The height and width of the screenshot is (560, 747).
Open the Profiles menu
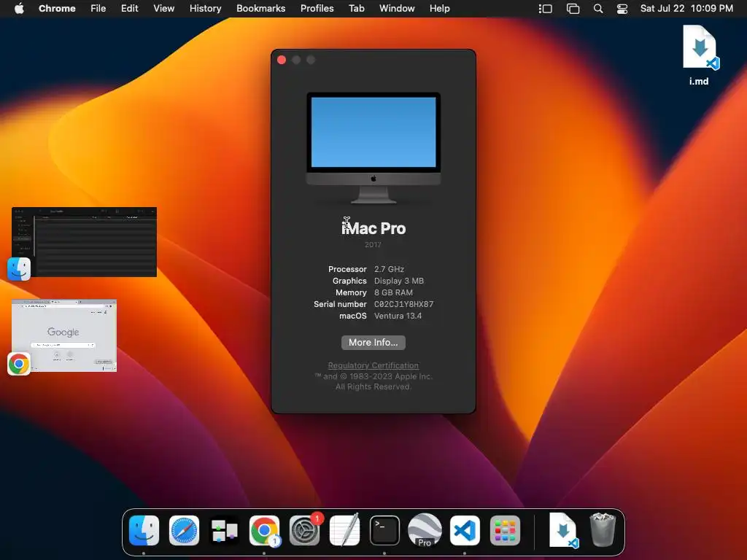pos(317,9)
